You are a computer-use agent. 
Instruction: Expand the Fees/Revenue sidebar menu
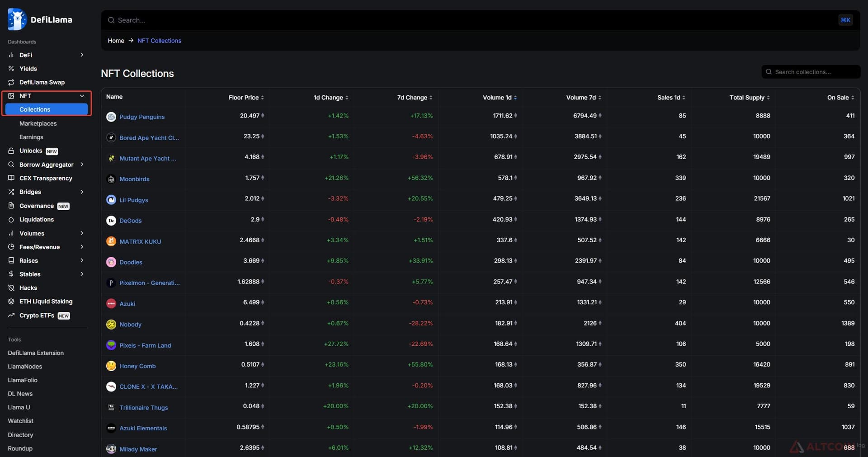[x=82, y=247]
